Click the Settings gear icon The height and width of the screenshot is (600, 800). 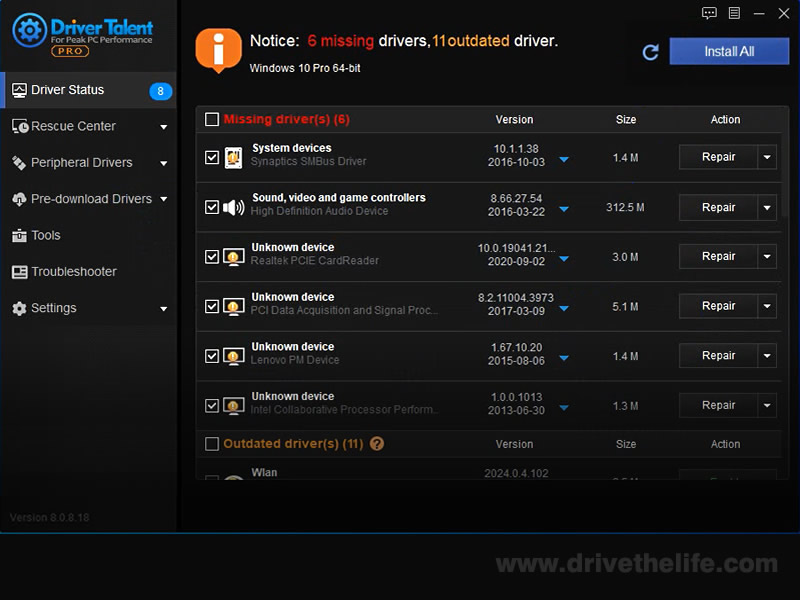click(x=19, y=309)
